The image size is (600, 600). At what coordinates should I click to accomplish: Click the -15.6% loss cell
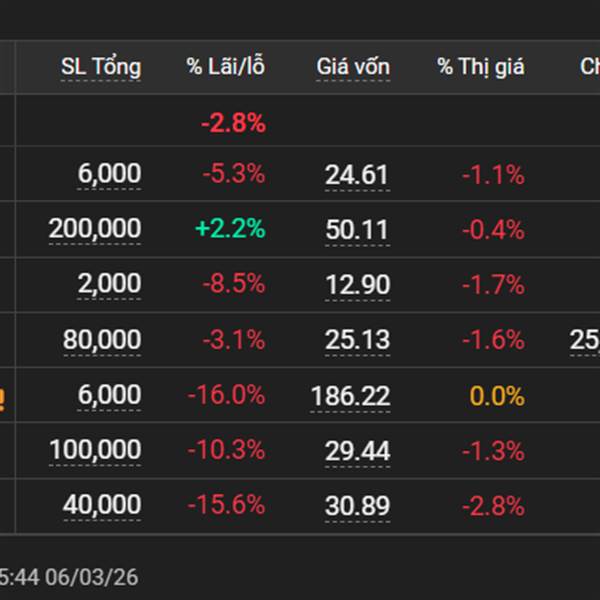click(226, 506)
